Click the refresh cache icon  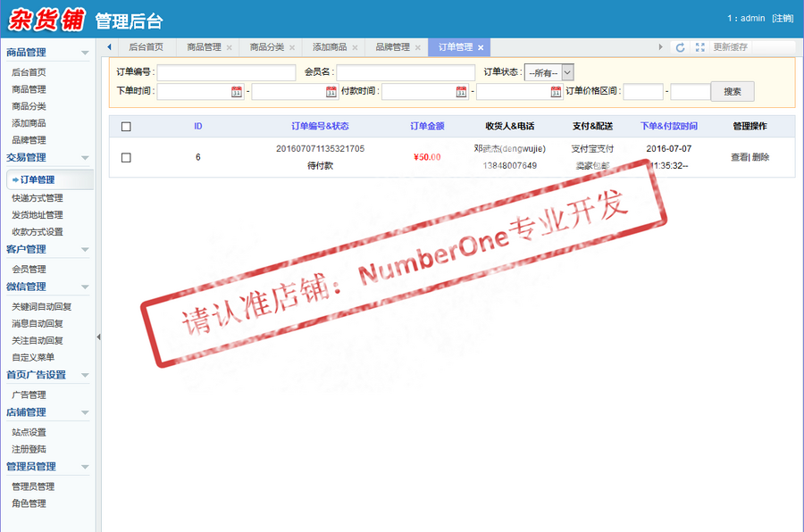(x=679, y=47)
